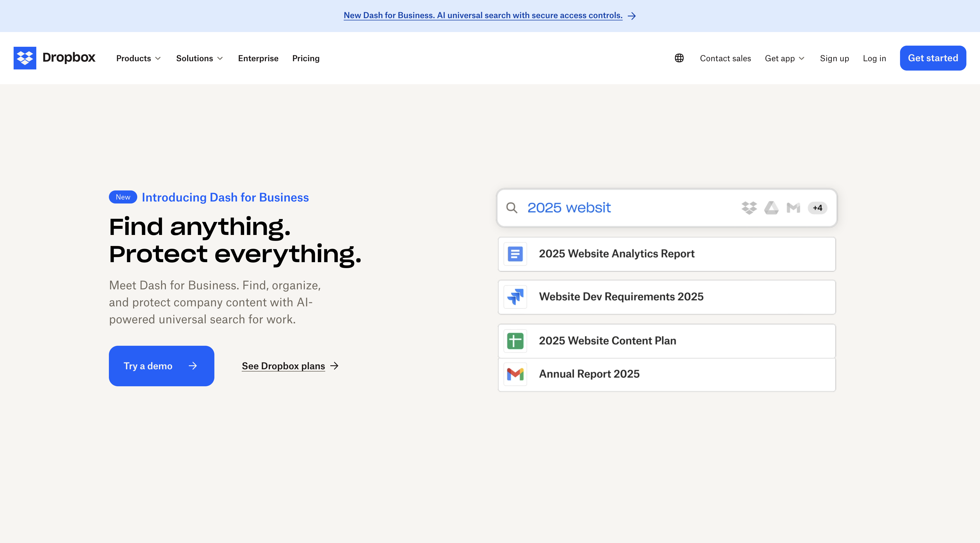Click the Log in link
This screenshot has height=543, width=980.
[874, 58]
